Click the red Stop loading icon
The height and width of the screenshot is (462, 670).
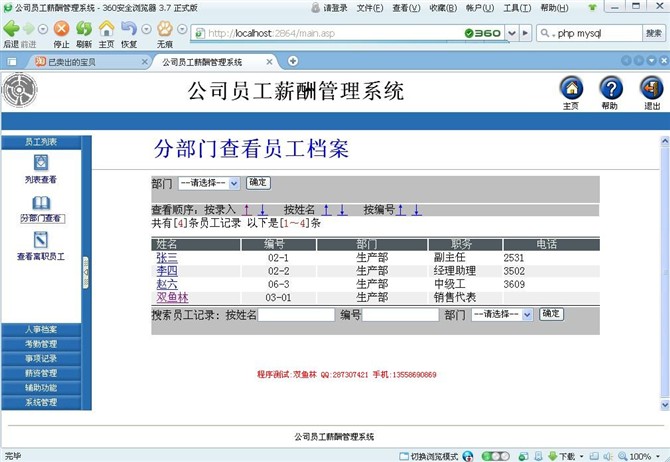(62, 29)
